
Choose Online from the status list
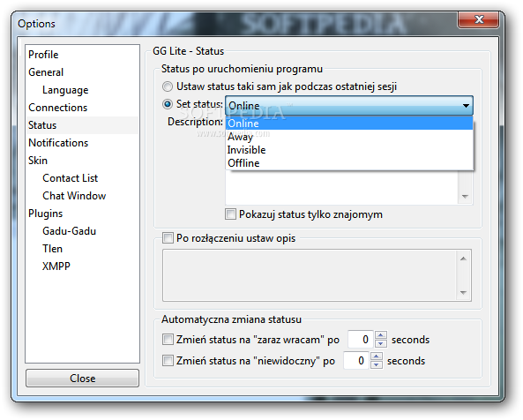point(349,124)
